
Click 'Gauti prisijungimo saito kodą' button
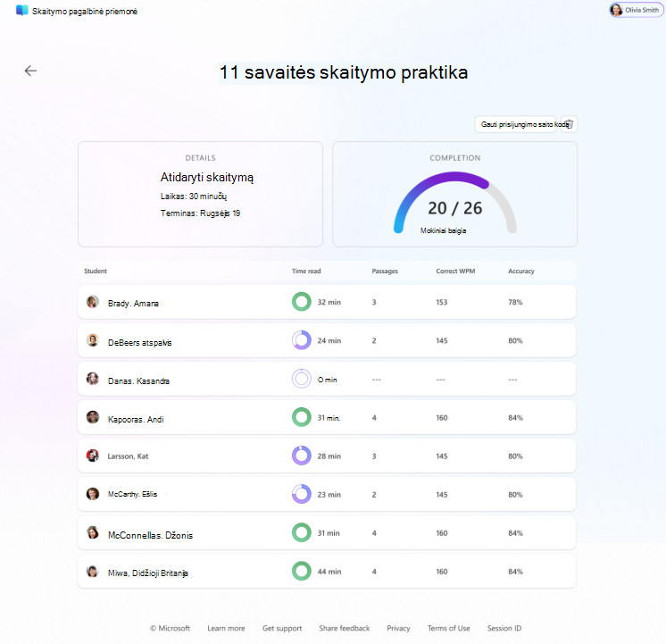pos(516,124)
